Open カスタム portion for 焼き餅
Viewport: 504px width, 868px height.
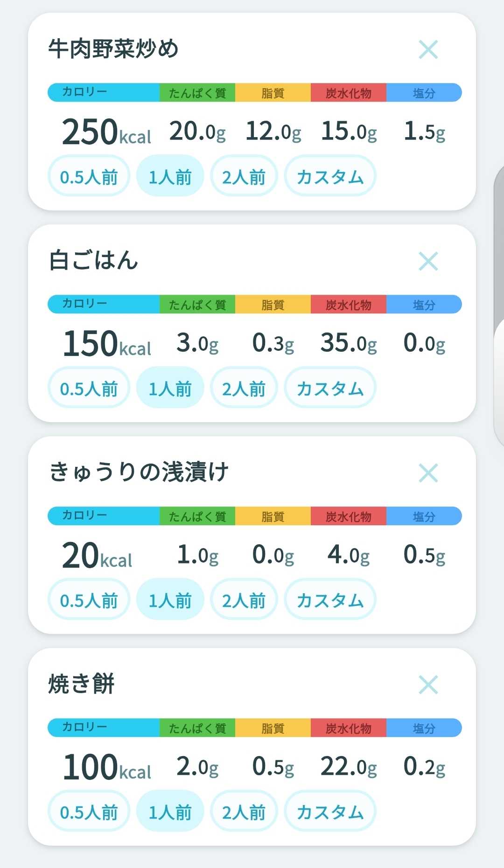point(330,811)
